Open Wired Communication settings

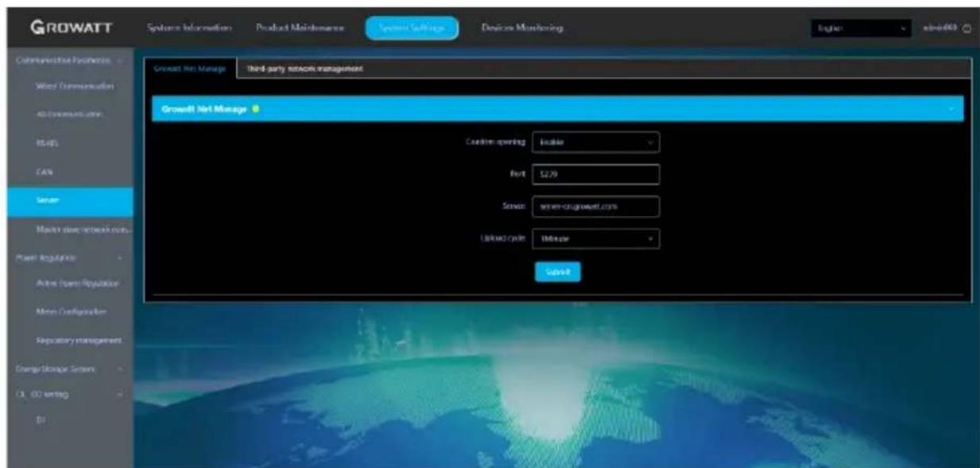coord(75,86)
